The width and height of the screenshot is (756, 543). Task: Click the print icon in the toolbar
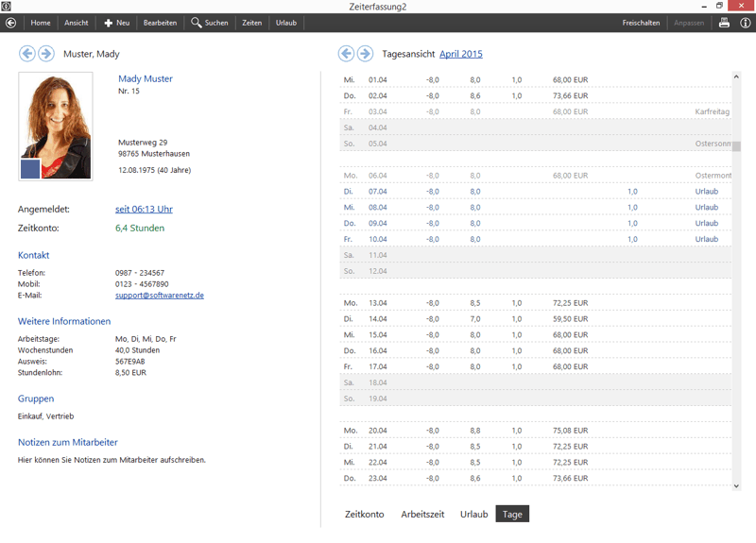[x=724, y=23]
